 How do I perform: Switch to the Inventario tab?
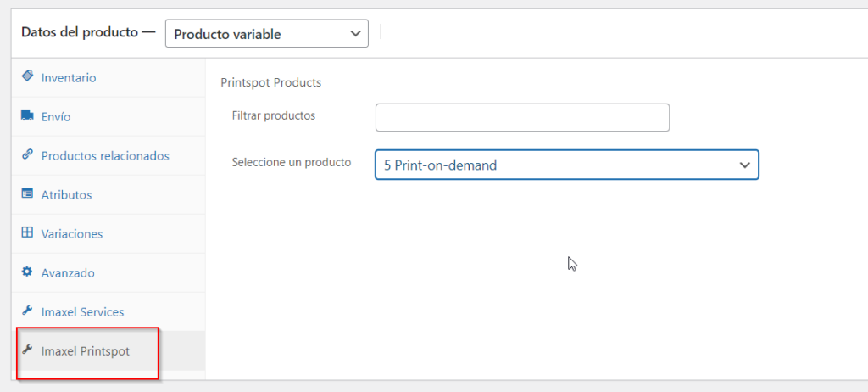click(x=108, y=77)
